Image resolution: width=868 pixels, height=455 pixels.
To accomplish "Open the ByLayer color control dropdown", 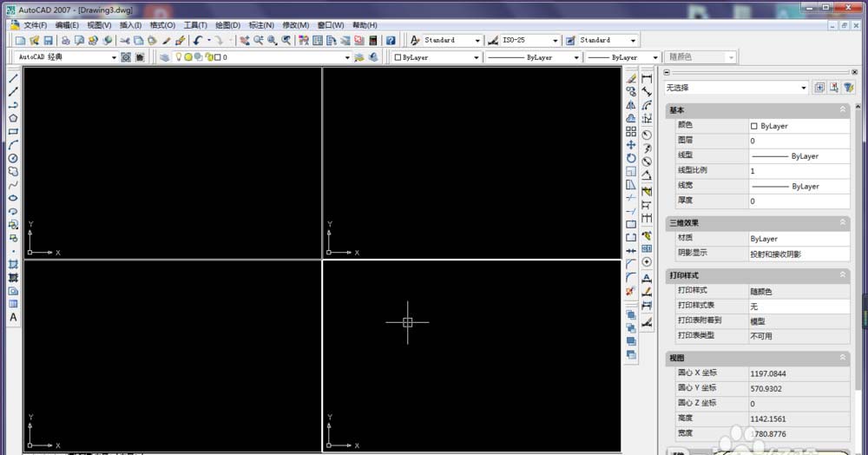I will click(476, 57).
